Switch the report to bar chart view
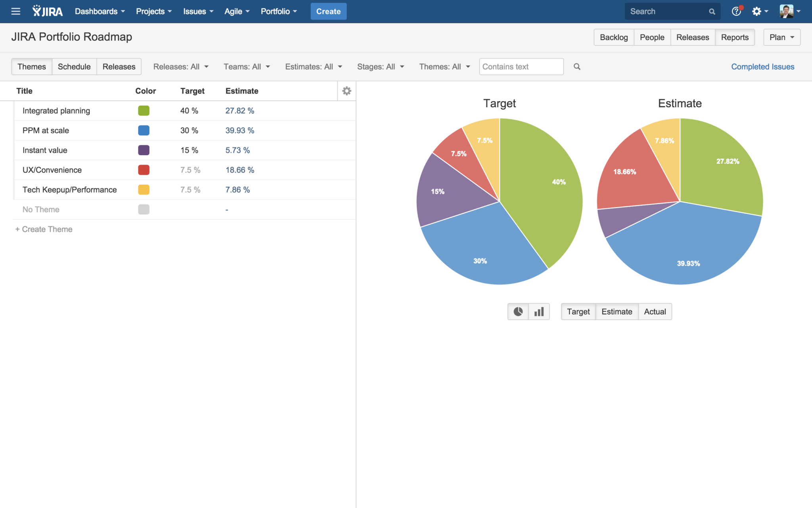The image size is (812, 508). point(539,312)
